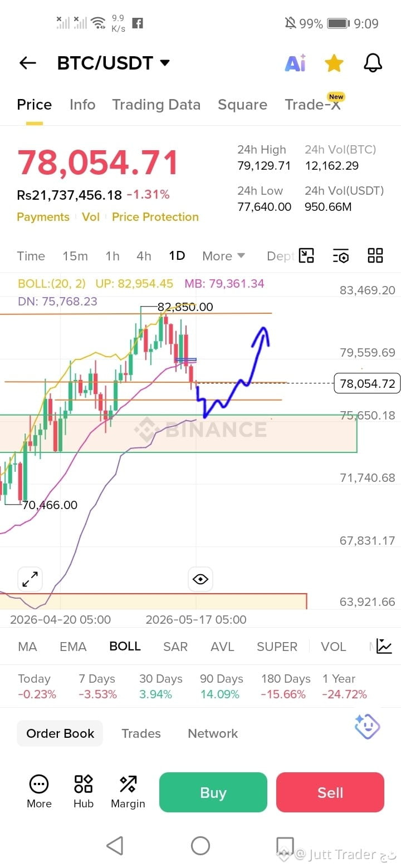Tap the Price Protection tag
The height and width of the screenshot is (868, 401).
[155, 217]
